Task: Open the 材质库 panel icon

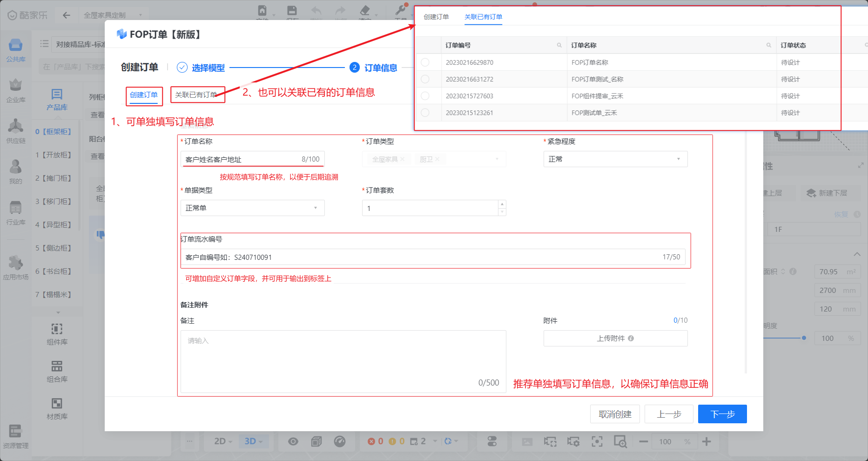Action: coord(57,408)
